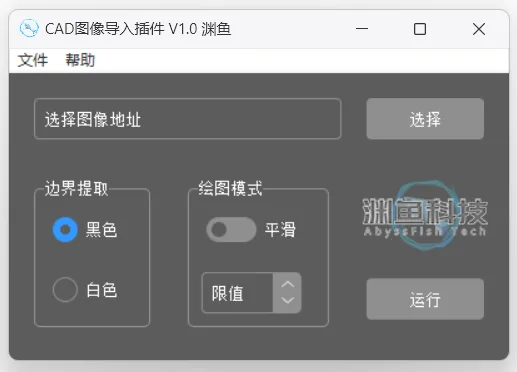Image resolution: width=517 pixels, height=372 pixels.
Task: Click the 选择 button
Action: (425, 119)
